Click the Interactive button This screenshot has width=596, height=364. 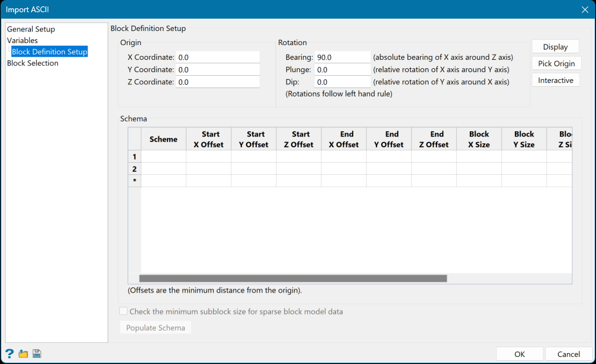click(555, 80)
